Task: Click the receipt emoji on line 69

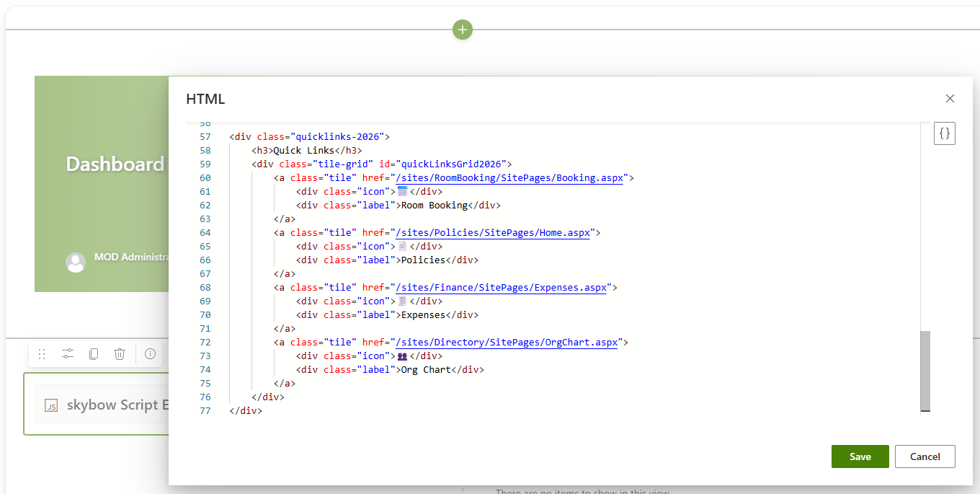Action: (x=403, y=301)
